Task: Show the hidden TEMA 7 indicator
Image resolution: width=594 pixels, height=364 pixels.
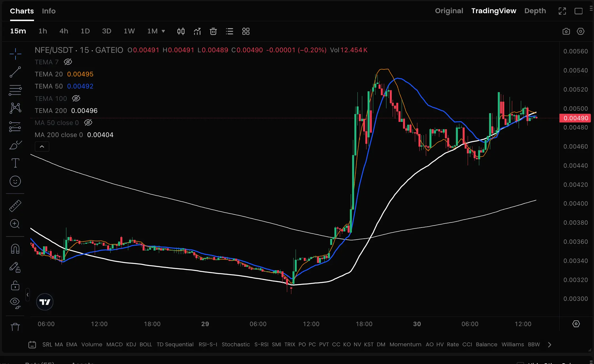Action: click(68, 62)
